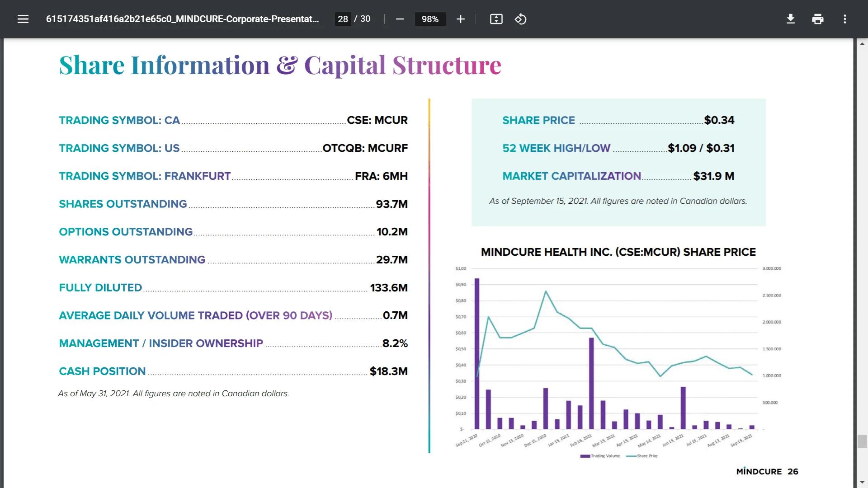Select the AVERAGE DAILY VOLUME TRADED label
This screenshot has width=868, height=488.
pos(196,315)
